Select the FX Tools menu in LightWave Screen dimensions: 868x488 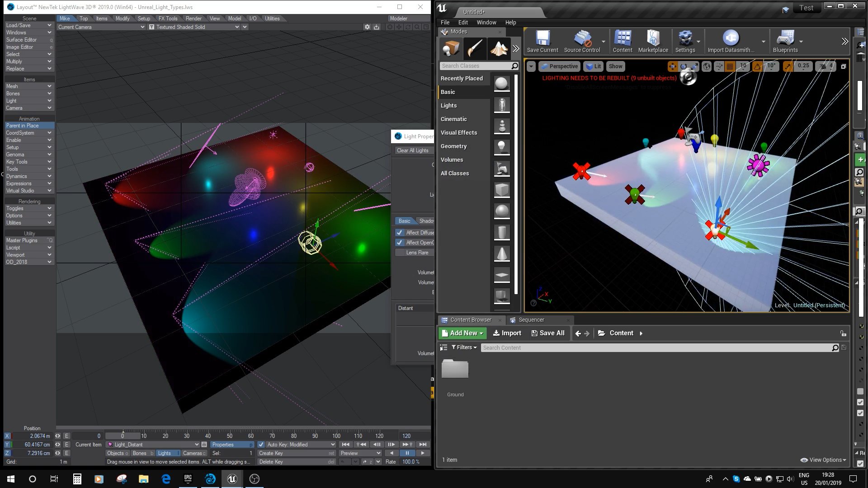[168, 18]
